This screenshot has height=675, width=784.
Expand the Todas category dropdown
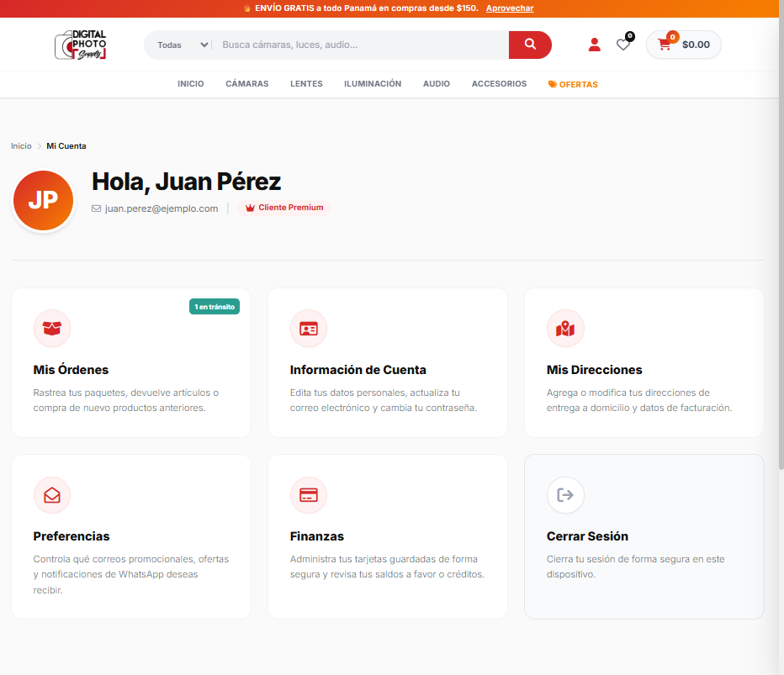[183, 45]
